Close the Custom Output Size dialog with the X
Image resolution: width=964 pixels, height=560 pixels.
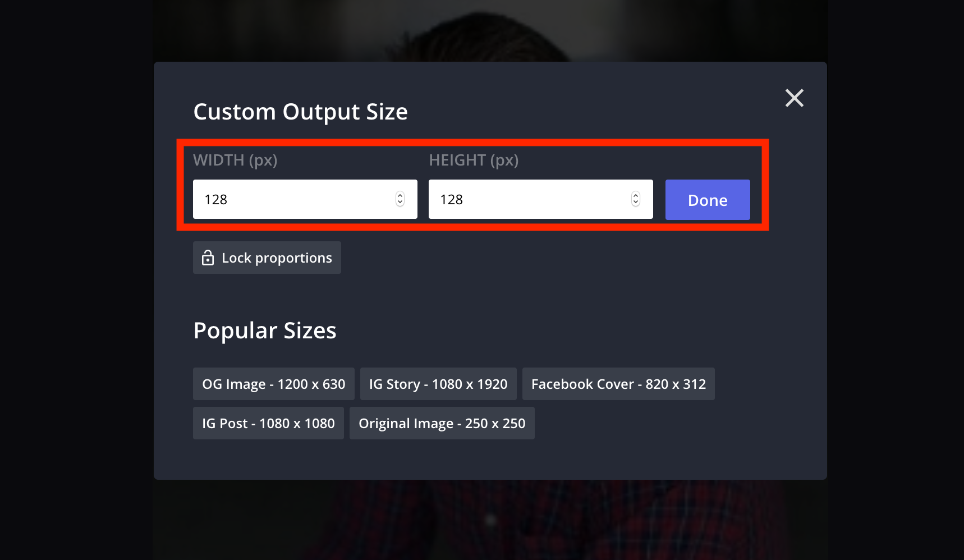[x=794, y=98]
